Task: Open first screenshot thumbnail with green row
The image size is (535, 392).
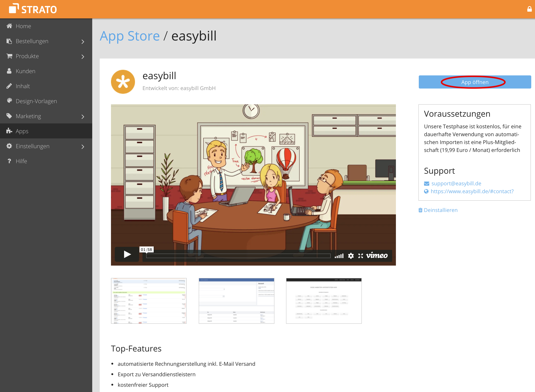Action: click(x=149, y=301)
